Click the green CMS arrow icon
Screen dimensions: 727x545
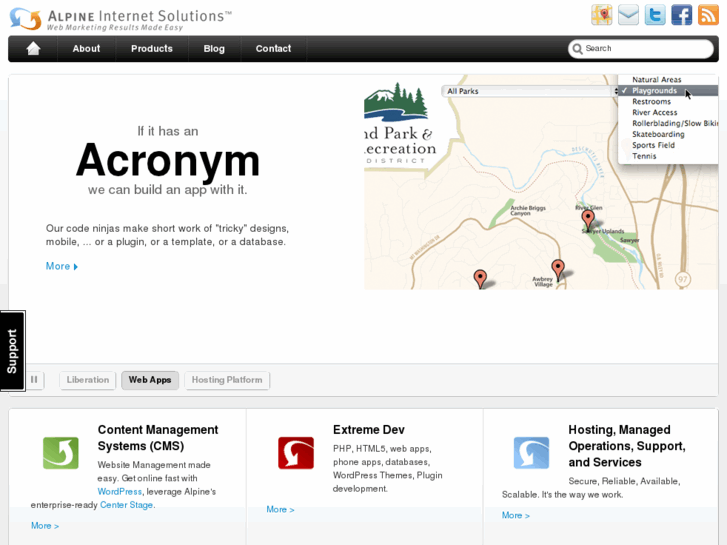(61, 453)
